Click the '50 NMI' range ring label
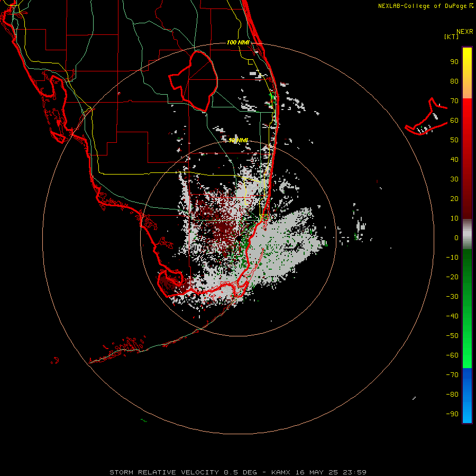Image resolution: width=476 pixels, height=476 pixels. [x=239, y=140]
